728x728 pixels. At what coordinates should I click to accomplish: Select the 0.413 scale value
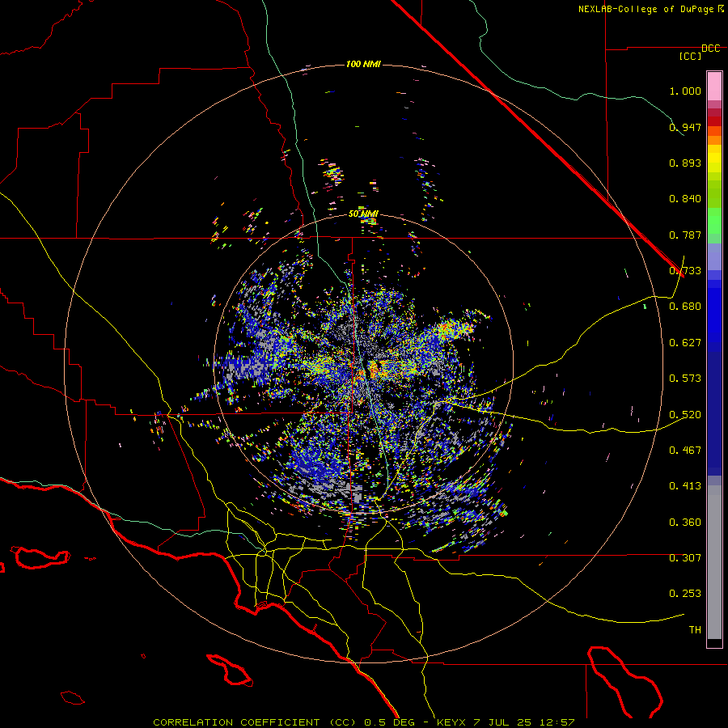click(x=685, y=486)
